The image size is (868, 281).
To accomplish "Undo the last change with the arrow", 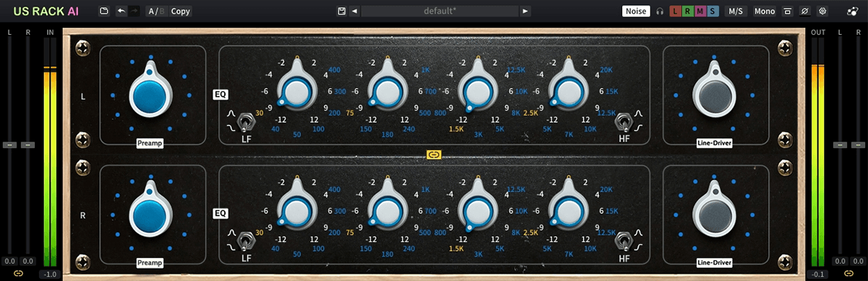I will 122,11.
